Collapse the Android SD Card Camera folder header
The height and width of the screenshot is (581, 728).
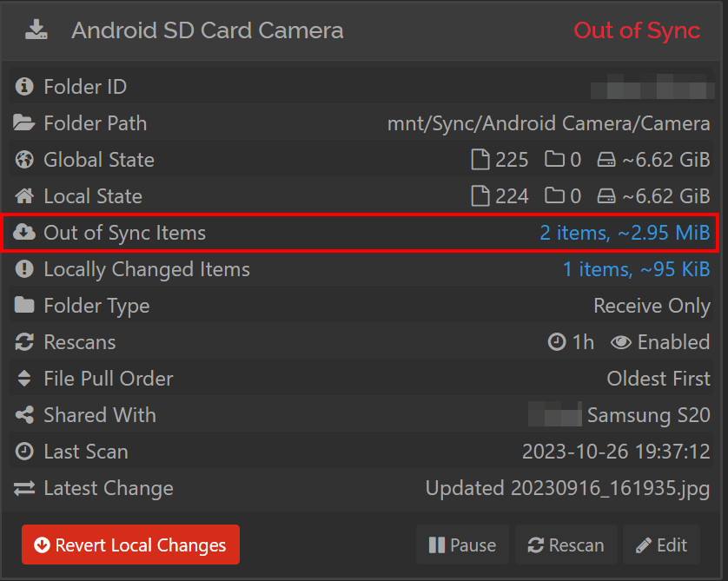[x=364, y=30]
